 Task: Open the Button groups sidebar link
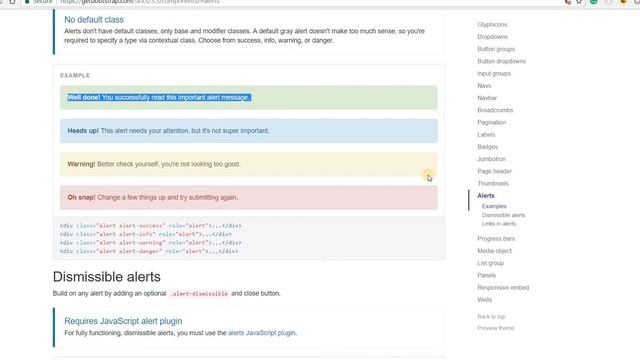(x=496, y=49)
